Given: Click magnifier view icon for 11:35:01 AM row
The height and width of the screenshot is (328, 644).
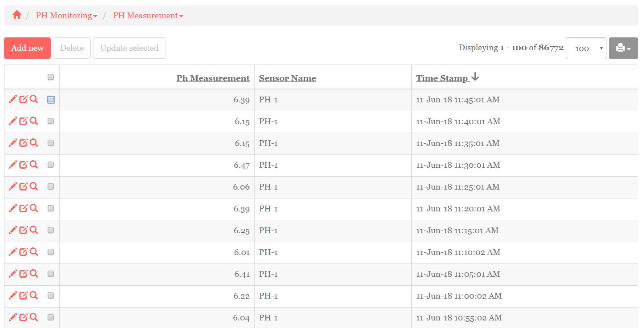Looking at the screenshot, I should (x=34, y=143).
